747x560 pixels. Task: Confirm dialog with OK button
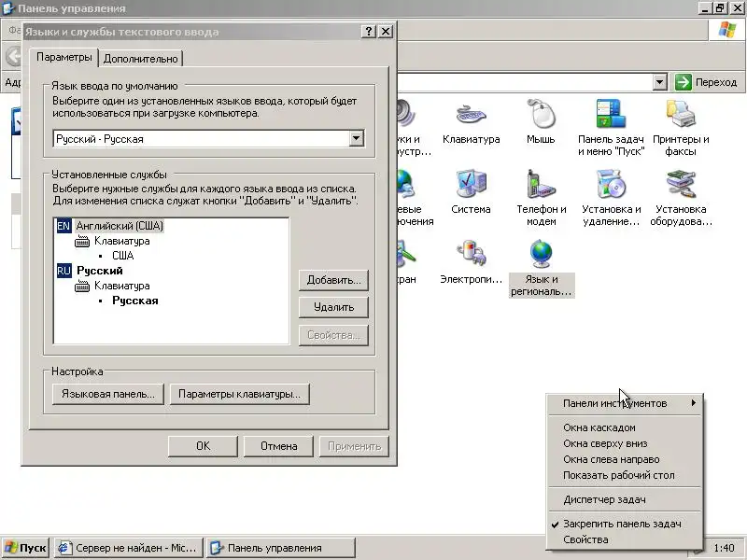203,446
